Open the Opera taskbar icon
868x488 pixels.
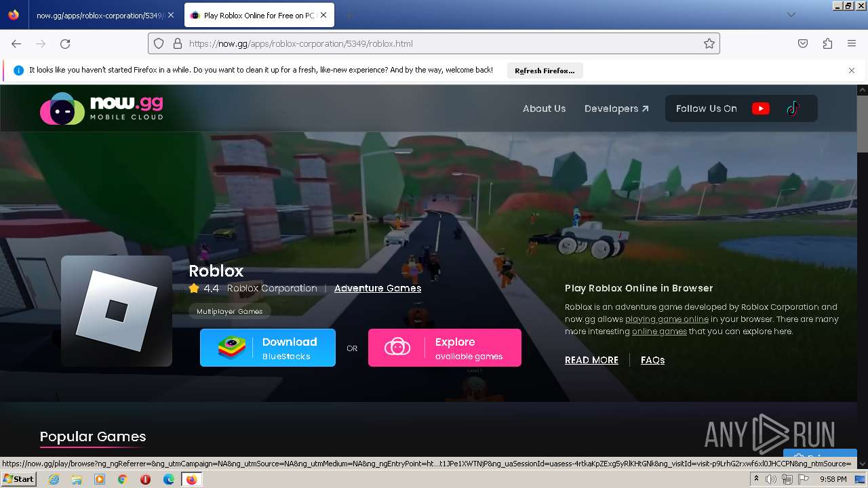[145, 479]
